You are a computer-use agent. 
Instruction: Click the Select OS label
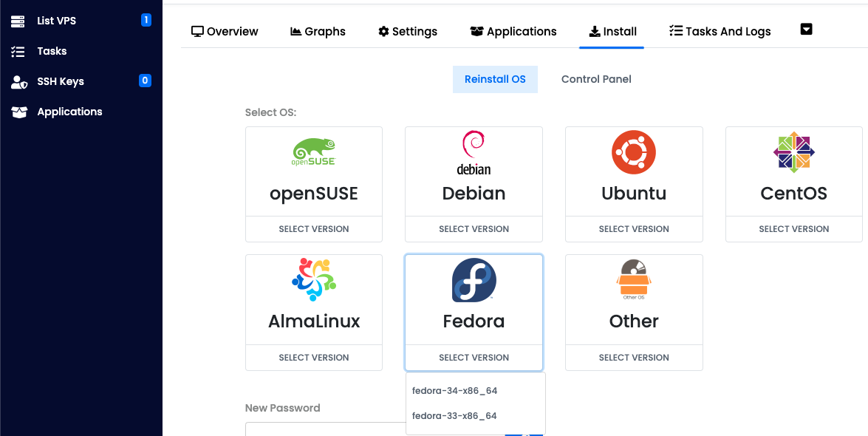pyautogui.click(x=270, y=112)
